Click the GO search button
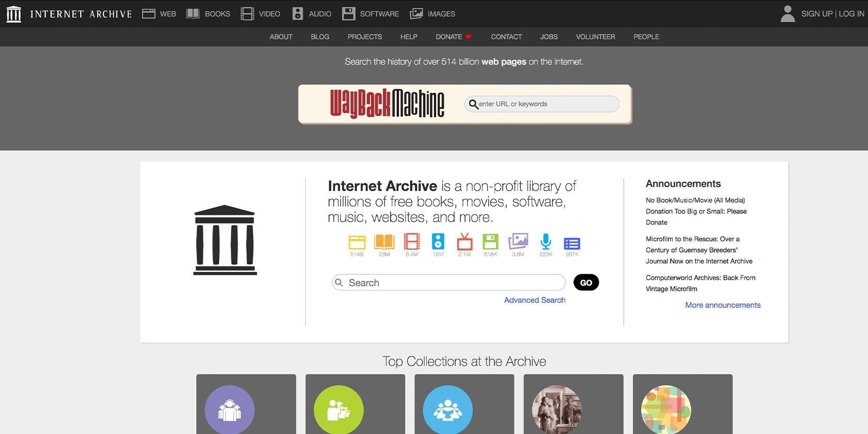Viewport: 868px width, 434px height. tap(586, 283)
